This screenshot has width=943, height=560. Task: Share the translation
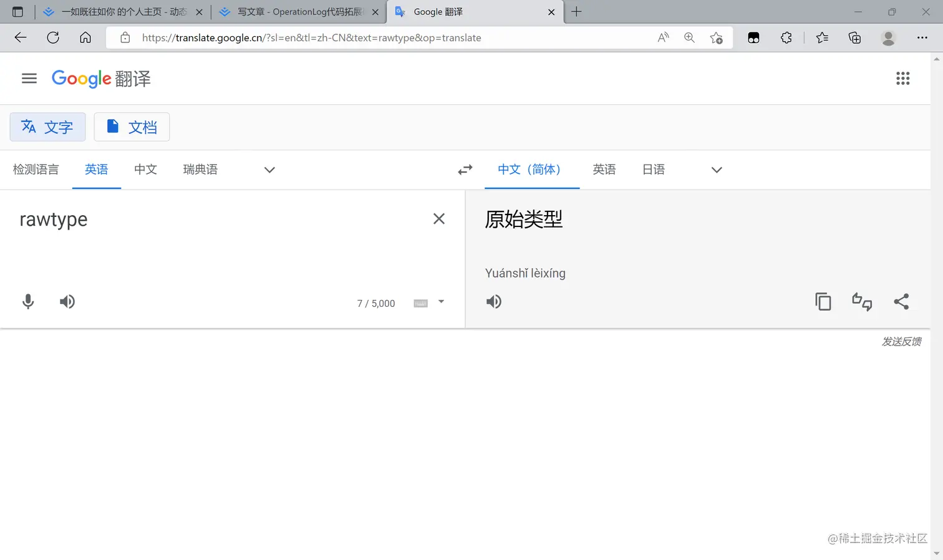point(901,302)
